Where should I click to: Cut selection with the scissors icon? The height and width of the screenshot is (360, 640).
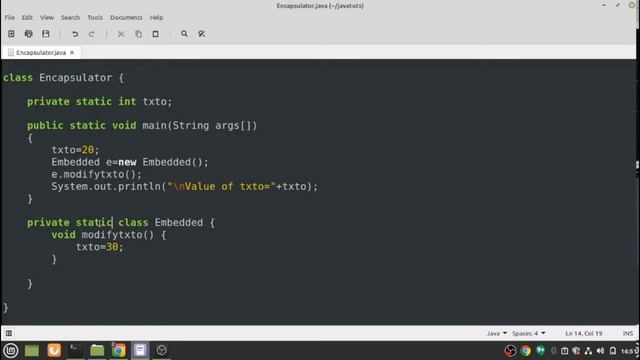tap(121, 34)
